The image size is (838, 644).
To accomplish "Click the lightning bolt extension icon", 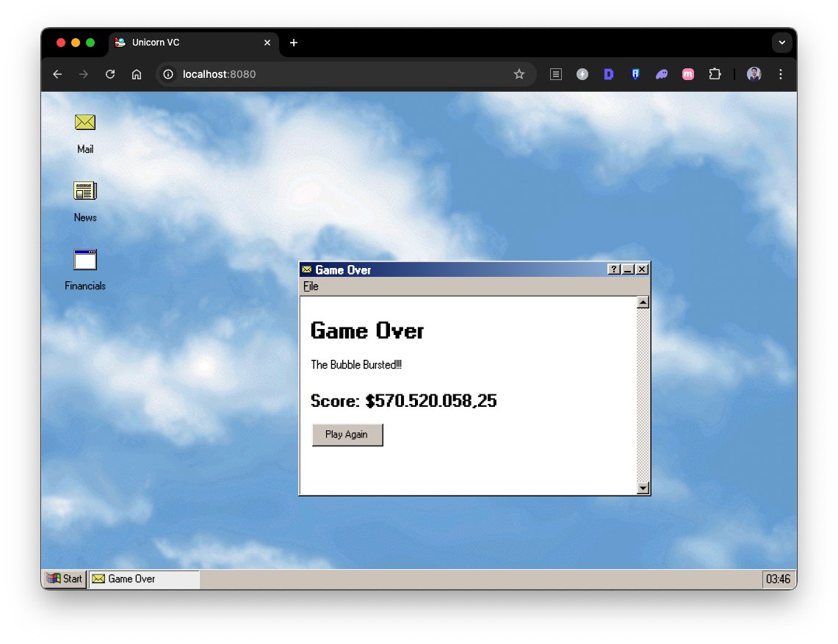I will click(x=582, y=74).
